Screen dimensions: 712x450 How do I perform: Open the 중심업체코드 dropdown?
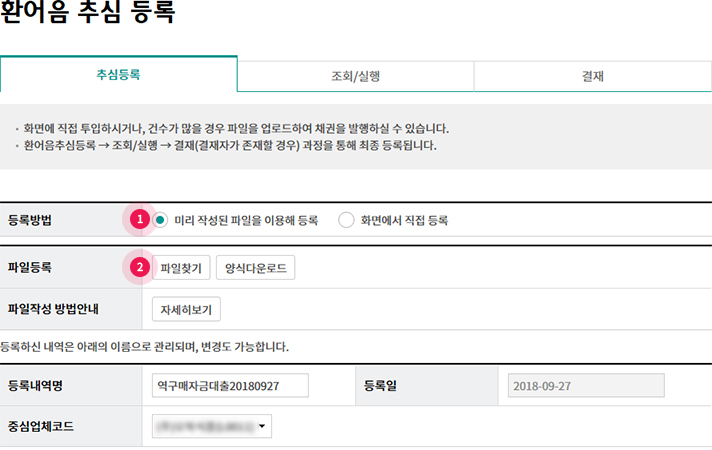(212, 427)
